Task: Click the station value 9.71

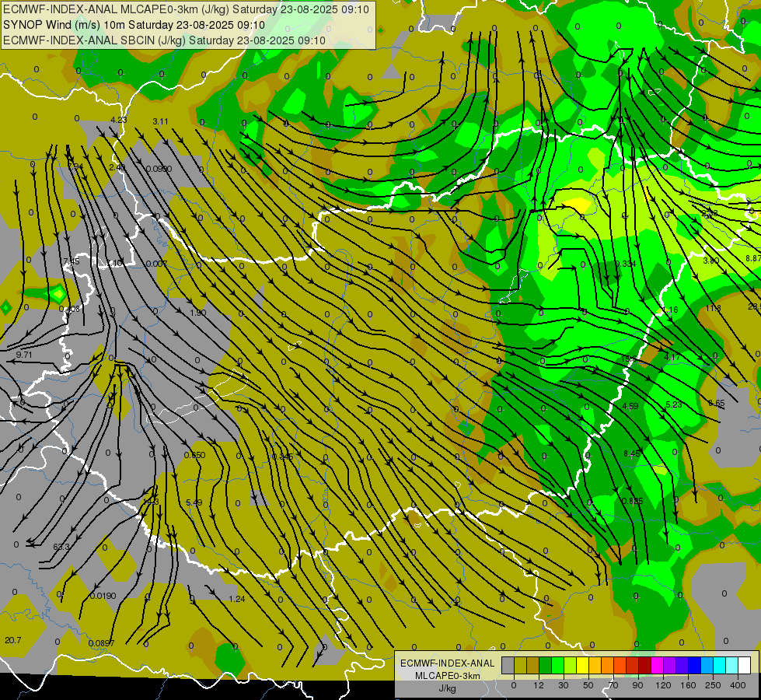Action: click(x=24, y=355)
